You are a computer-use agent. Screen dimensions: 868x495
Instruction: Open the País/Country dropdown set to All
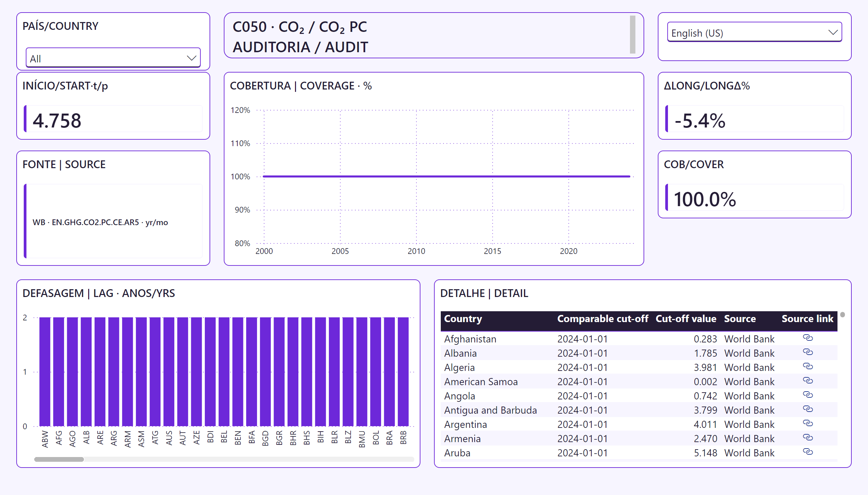113,58
